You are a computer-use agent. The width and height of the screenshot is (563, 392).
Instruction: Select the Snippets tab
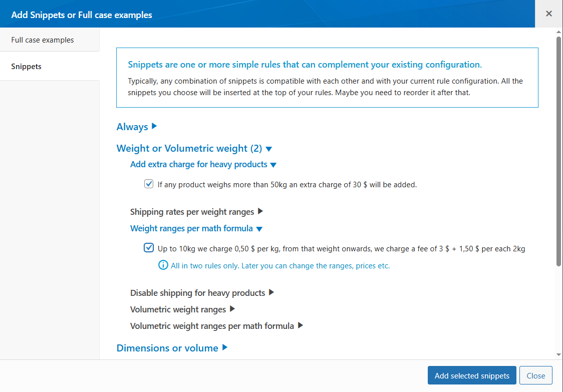tap(27, 66)
